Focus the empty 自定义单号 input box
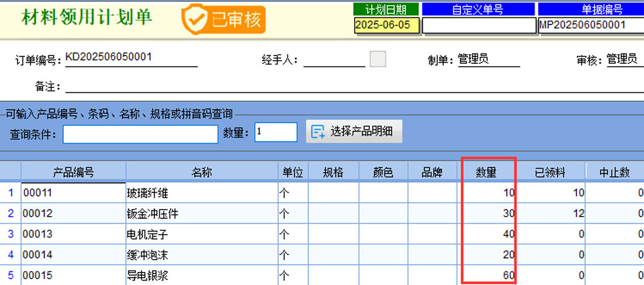644x285 pixels. [x=478, y=25]
